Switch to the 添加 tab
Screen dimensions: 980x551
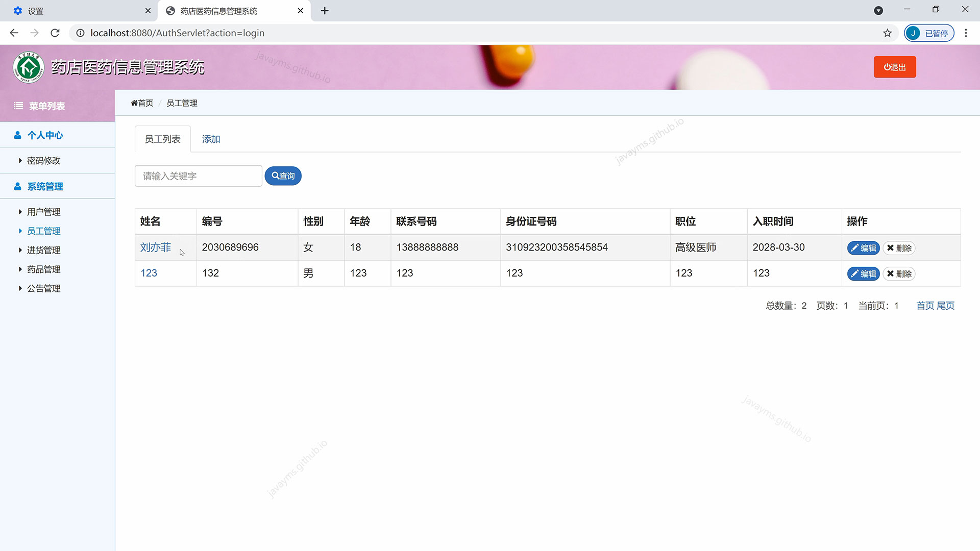pyautogui.click(x=211, y=139)
